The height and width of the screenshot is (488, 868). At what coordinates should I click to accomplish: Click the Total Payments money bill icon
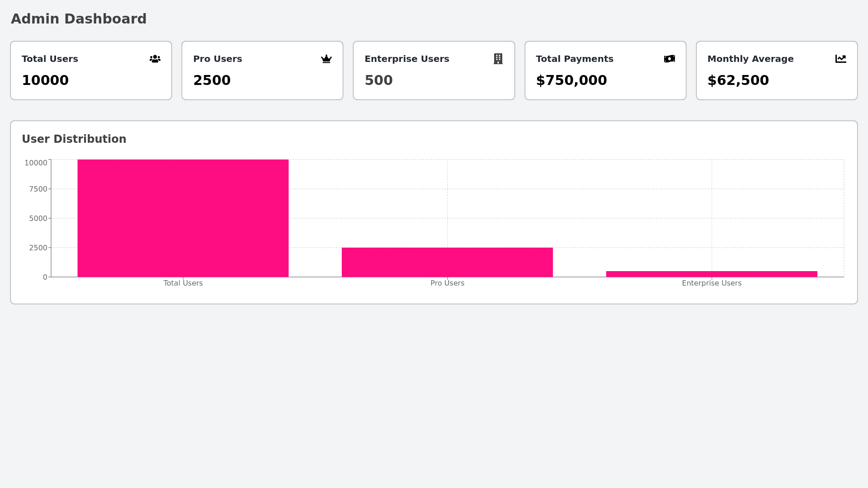point(669,59)
